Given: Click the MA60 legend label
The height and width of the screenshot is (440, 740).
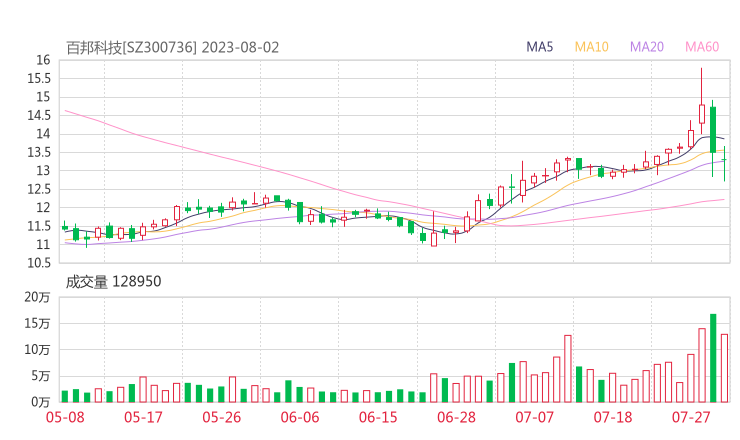Looking at the screenshot, I should click(702, 47).
